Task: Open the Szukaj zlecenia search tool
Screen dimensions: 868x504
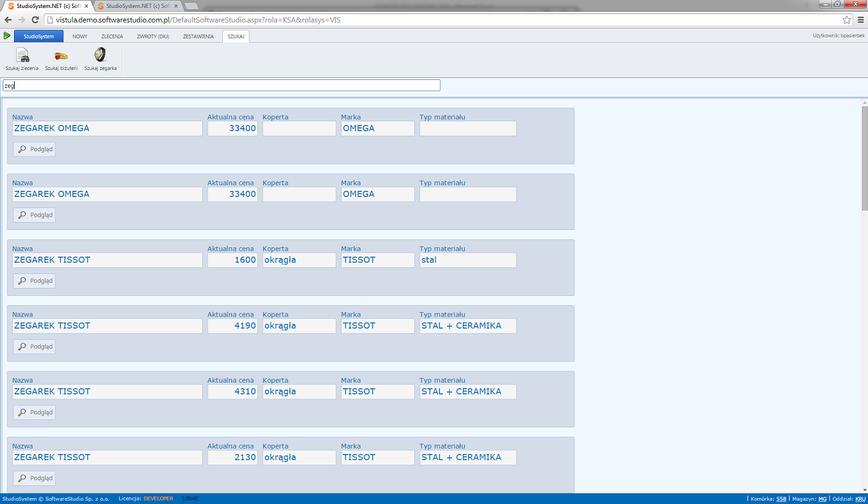Action: point(22,59)
